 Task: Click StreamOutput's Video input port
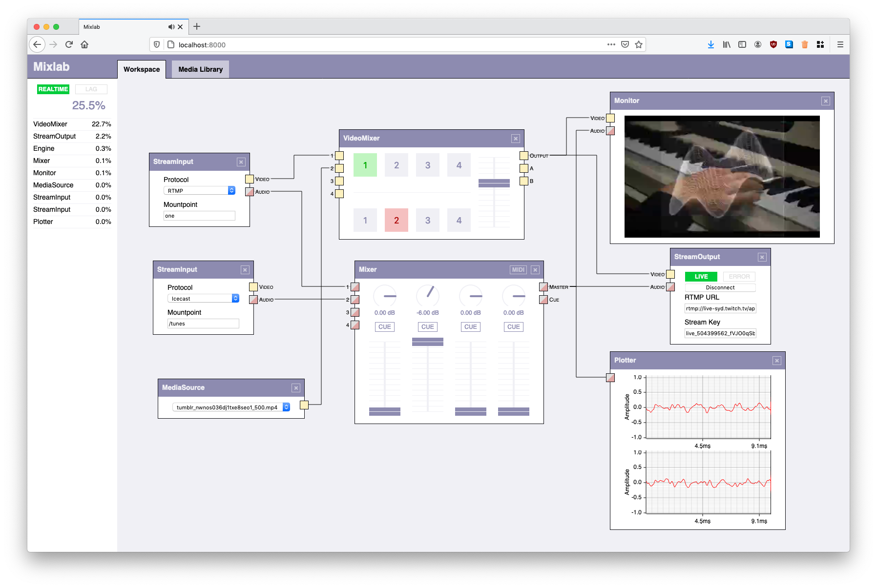670,274
